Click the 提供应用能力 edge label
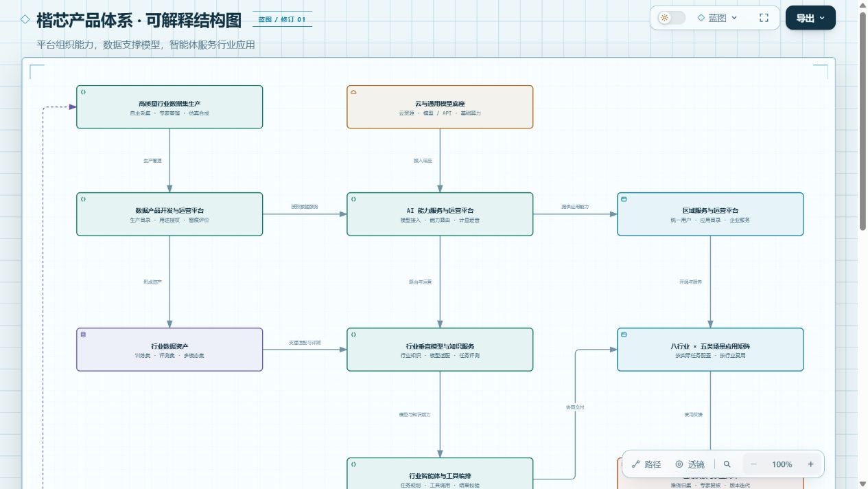 (575, 206)
